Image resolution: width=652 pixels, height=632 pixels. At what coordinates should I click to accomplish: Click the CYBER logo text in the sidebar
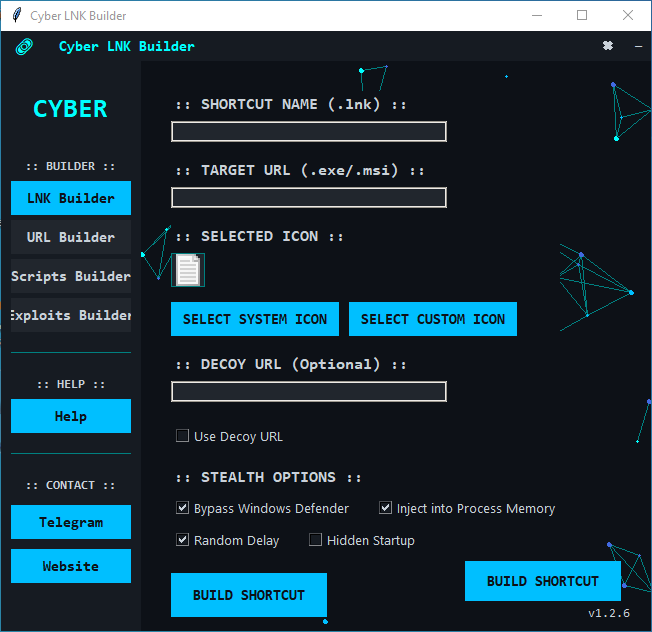point(70,109)
